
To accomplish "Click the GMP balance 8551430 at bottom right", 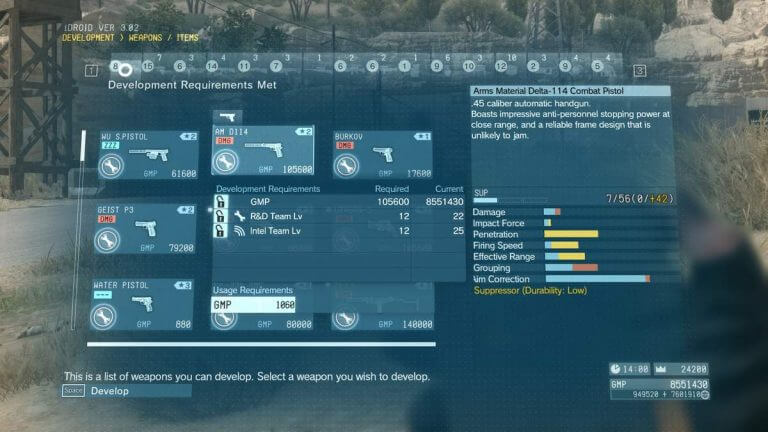I will click(689, 384).
